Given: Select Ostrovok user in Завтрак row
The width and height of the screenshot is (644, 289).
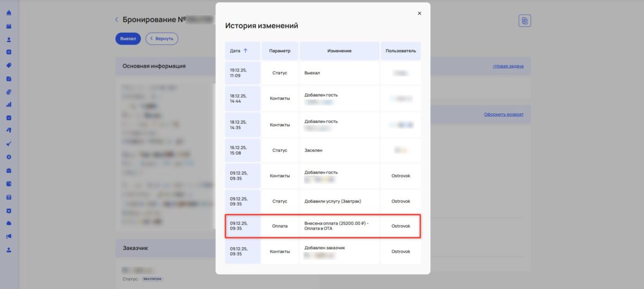Looking at the screenshot, I should tap(401, 201).
